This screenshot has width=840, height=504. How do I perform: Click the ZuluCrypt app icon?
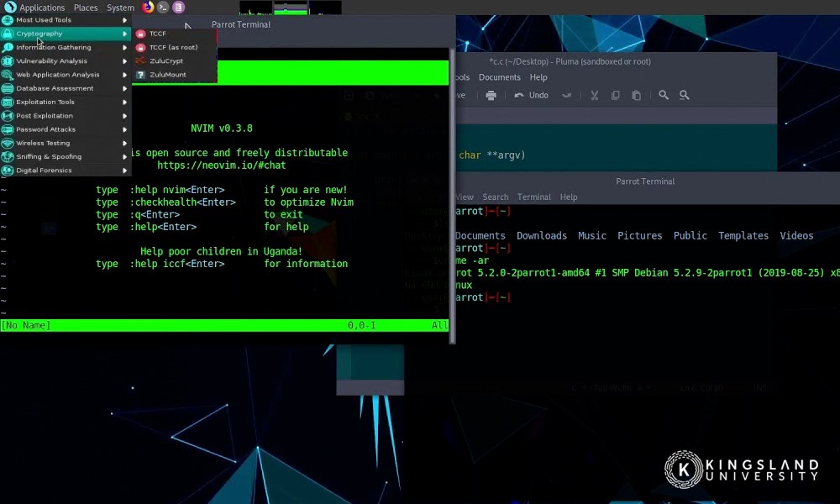(x=140, y=61)
